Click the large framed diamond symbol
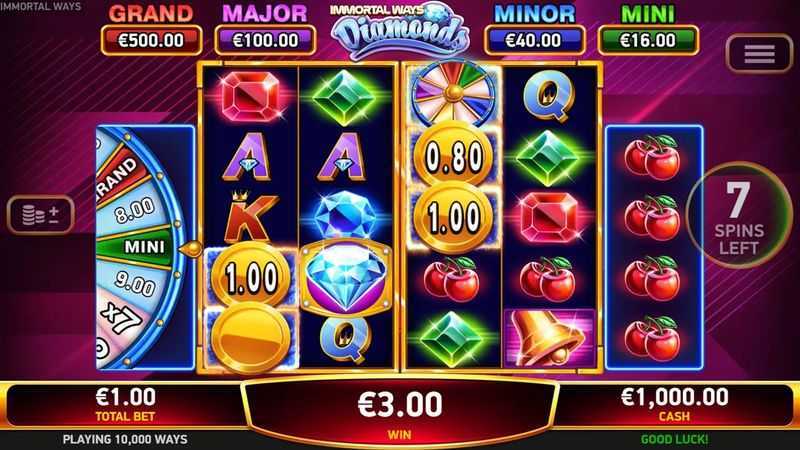The width and height of the screenshot is (800, 450). 346,277
